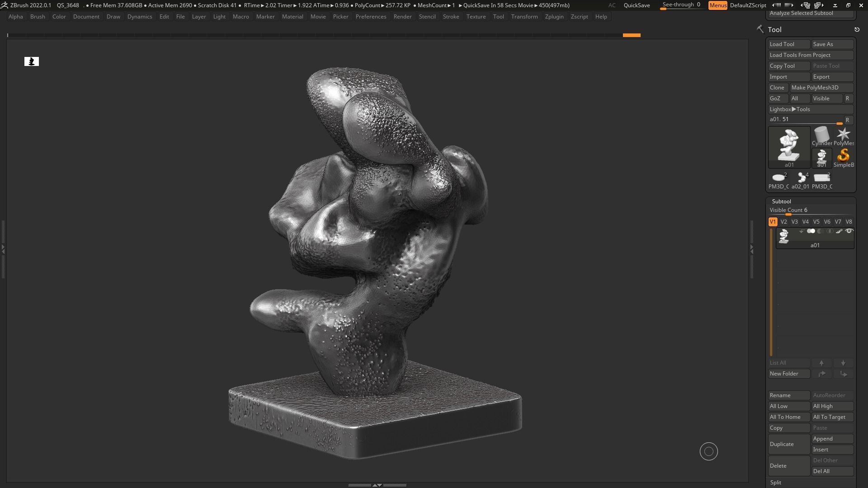Choose the disc-shaped PM3D_C tool thumbnail
This screenshot has height=488, width=868.
coord(778,179)
